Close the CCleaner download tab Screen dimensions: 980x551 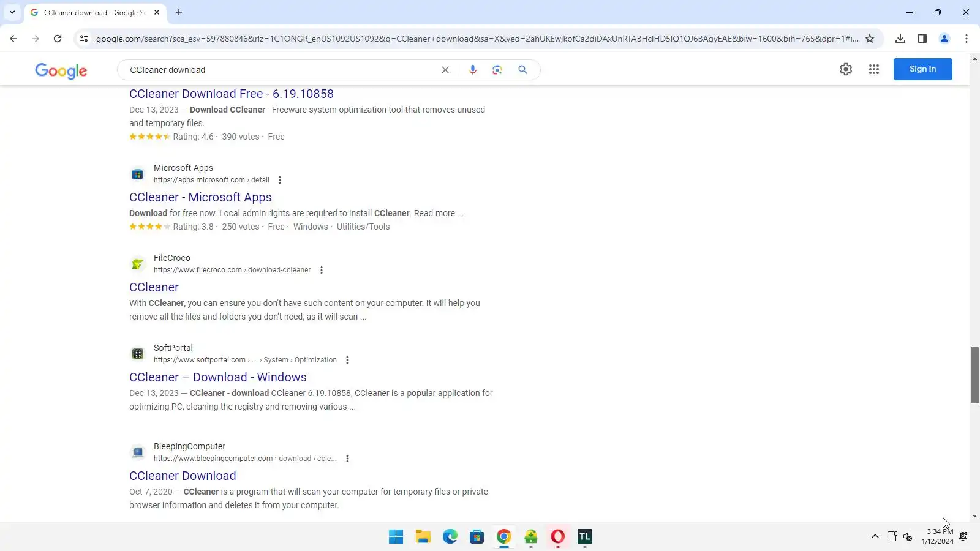(x=157, y=12)
